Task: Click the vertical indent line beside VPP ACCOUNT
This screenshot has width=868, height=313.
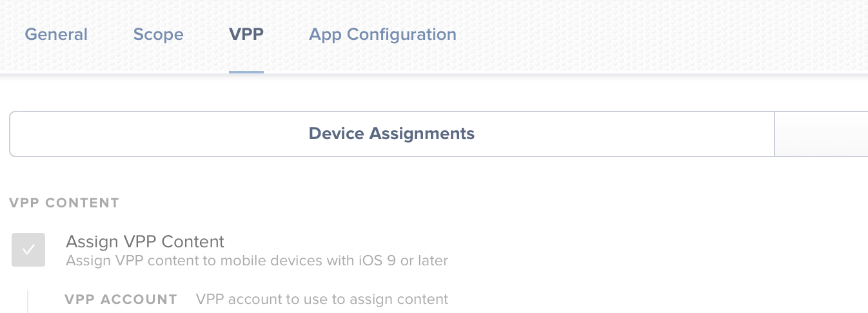Action: click(x=28, y=301)
